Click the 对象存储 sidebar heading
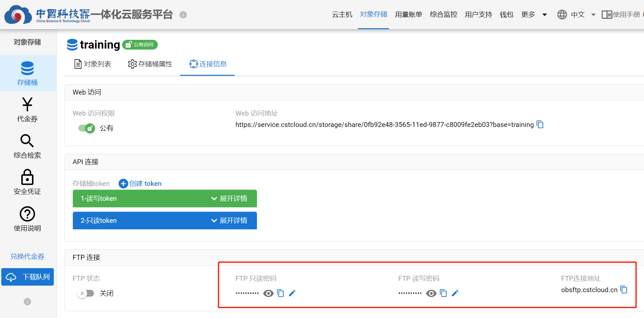644x318 pixels. point(28,42)
